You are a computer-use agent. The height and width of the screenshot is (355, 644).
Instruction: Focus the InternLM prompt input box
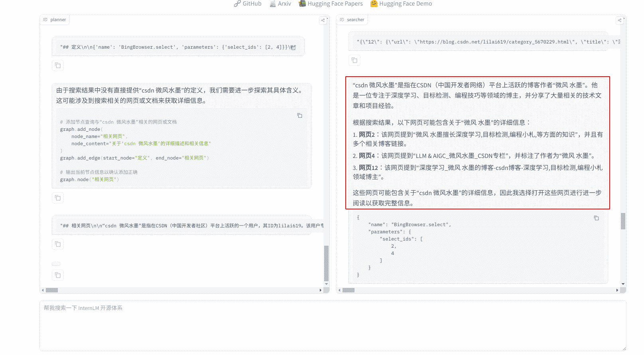[x=333, y=326]
